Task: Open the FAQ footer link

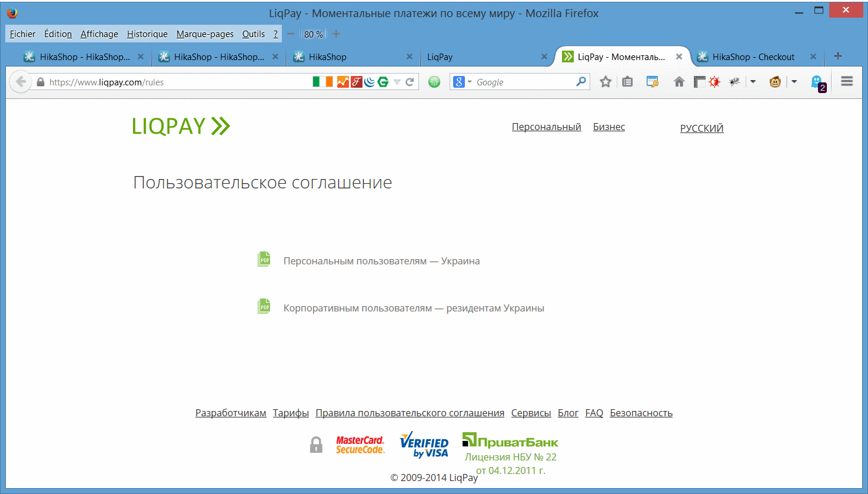Action: pyautogui.click(x=594, y=413)
